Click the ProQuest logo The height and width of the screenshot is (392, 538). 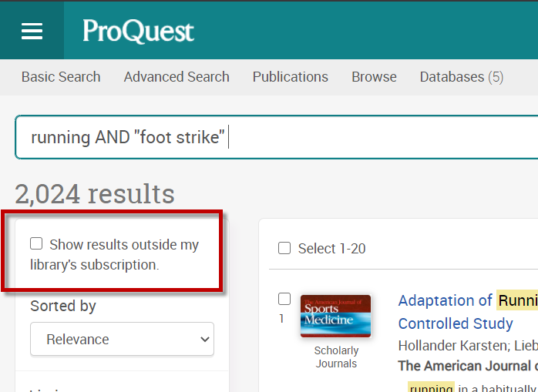[139, 32]
